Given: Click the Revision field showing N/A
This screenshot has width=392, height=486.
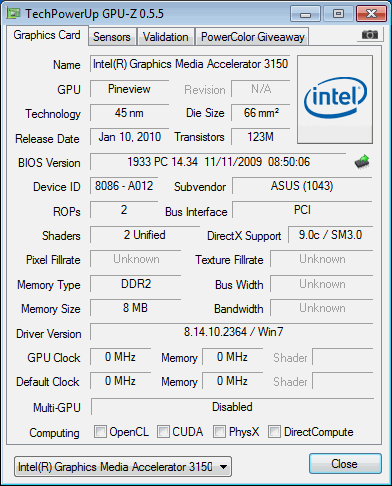Looking at the screenshot, I should [x=261, y=89].
